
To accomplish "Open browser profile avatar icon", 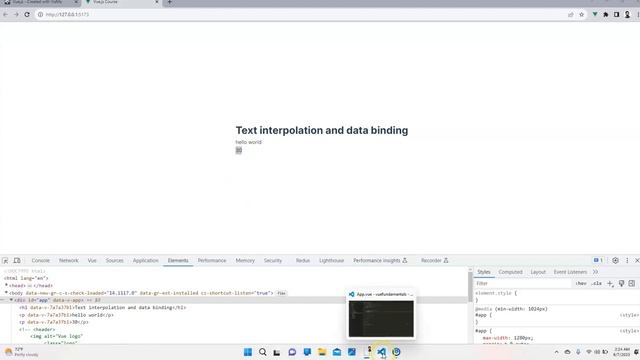I will point(627,14).
